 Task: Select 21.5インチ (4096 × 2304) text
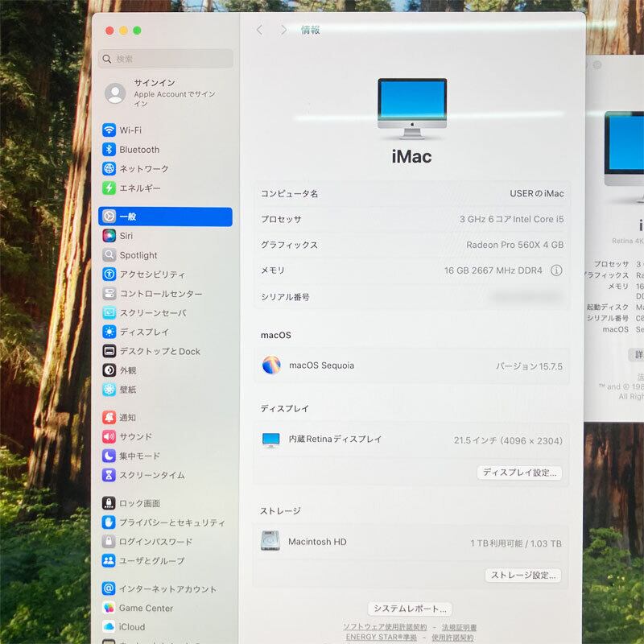click(x=508, y=440)
